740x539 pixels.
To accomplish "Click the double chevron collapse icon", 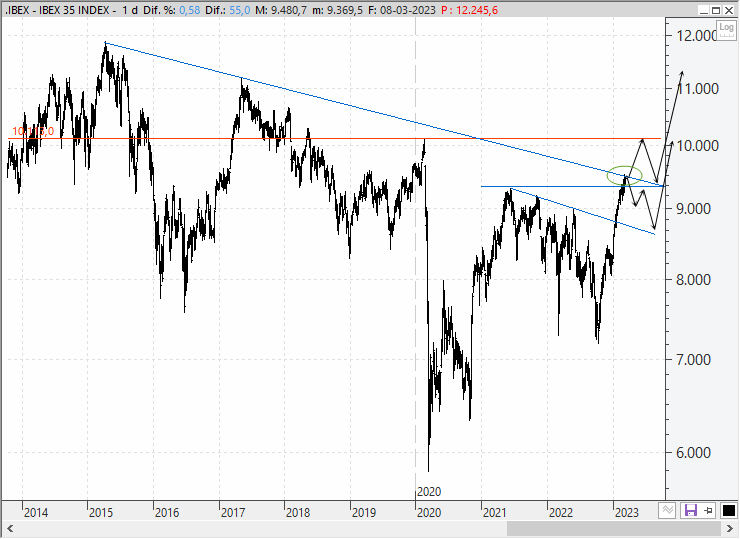I will [667, 510].
